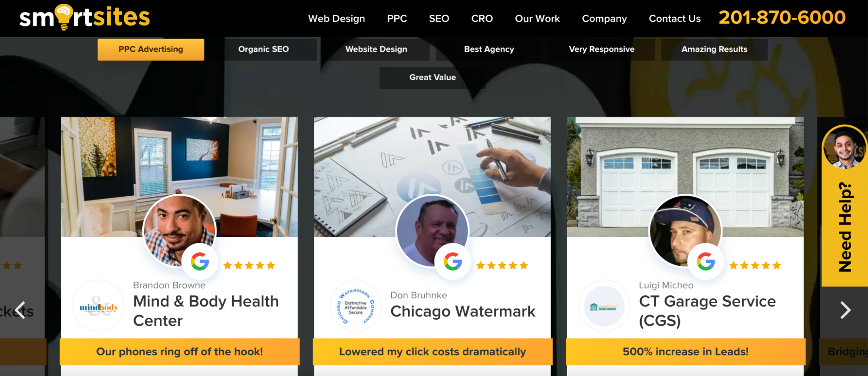
Task: Open the Company menu item
Action: [604, 19]
